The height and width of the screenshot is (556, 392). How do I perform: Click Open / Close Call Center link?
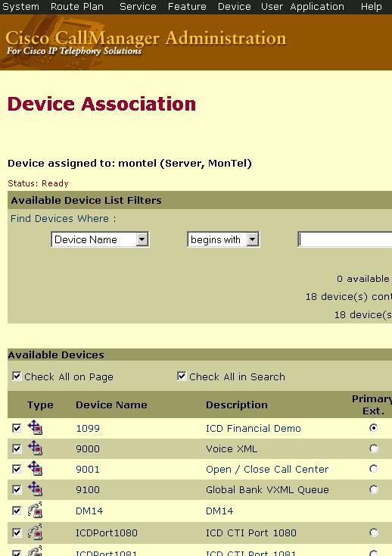pos(267,470)
